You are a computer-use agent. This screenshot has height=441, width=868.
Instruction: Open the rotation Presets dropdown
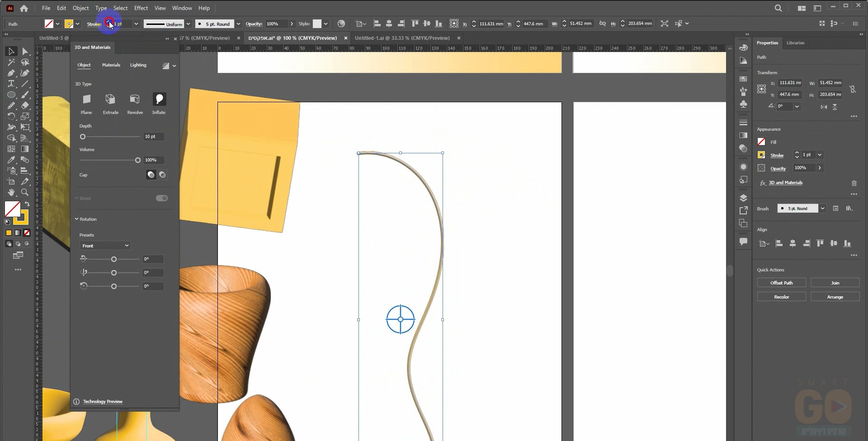105,246
